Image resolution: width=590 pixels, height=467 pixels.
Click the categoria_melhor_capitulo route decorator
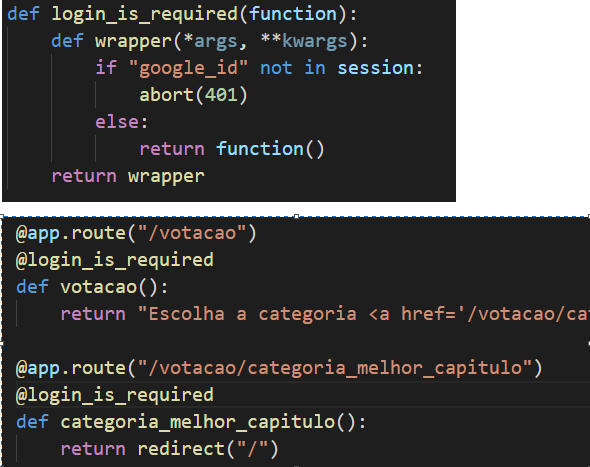pyautogui.click(x=279, y=368)
